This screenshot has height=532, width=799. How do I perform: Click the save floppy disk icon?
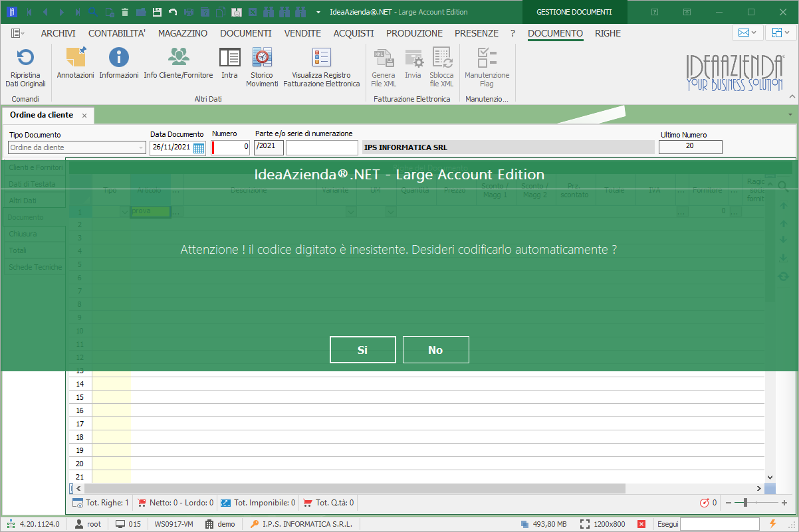coord(157,12)
